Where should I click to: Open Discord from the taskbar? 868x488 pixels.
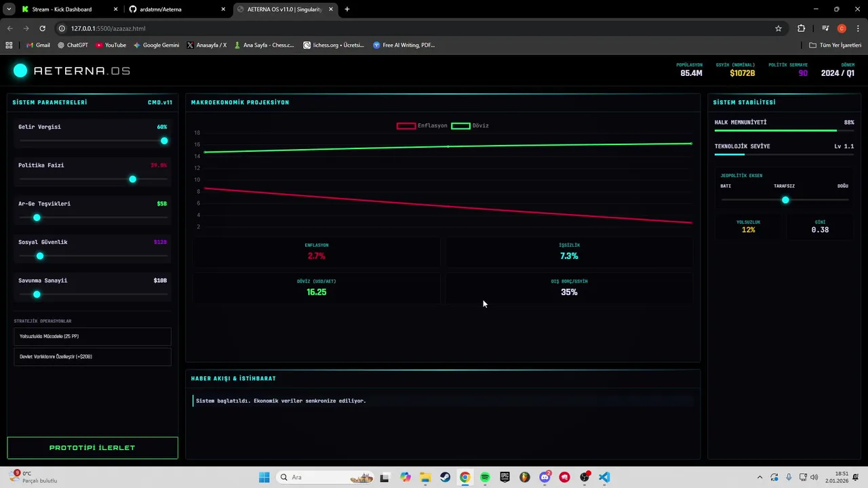(x=545, y=477)
